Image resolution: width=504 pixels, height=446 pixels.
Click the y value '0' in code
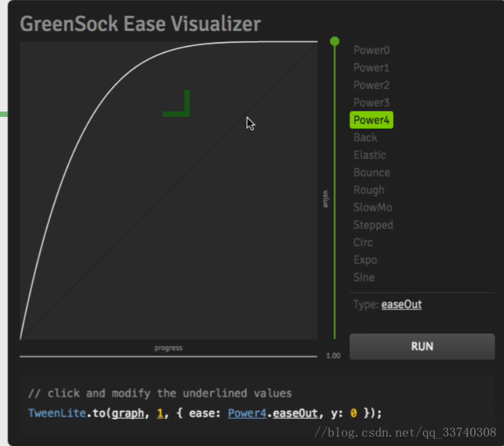click(353, 413)
